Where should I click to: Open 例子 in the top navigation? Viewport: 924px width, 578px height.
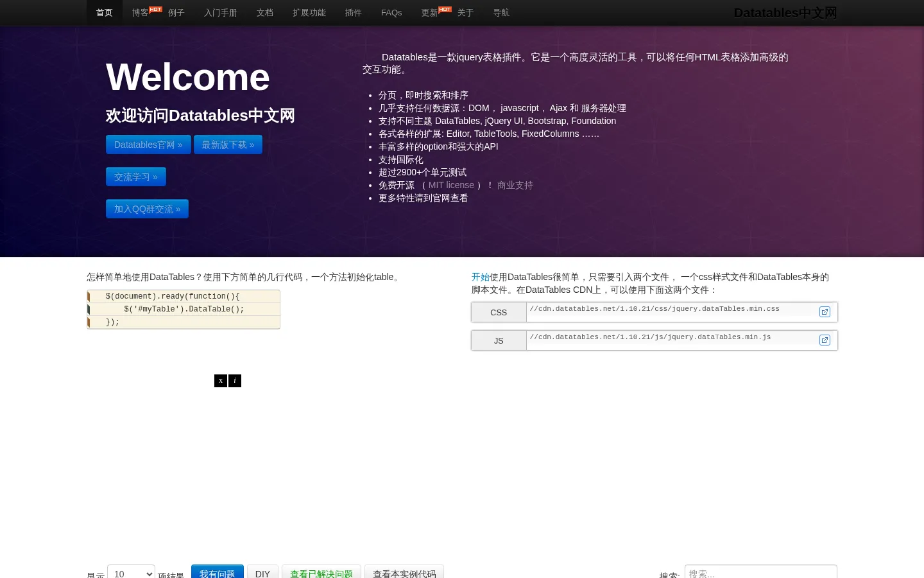click(x=176, y=13)
